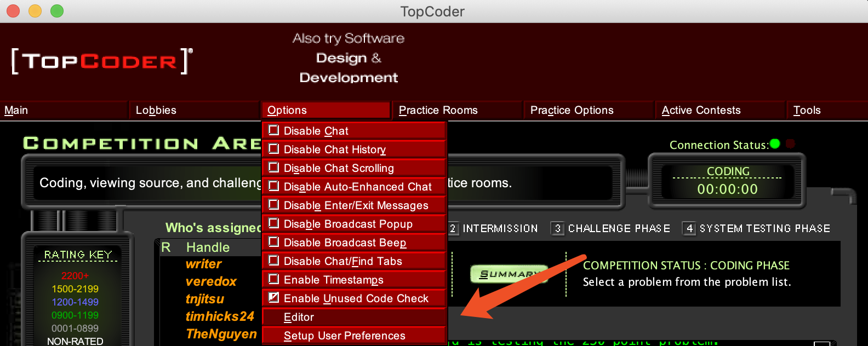868x346 pixels.
Task: Click phase number 4 box for System Testing
Action: (689, 228)
